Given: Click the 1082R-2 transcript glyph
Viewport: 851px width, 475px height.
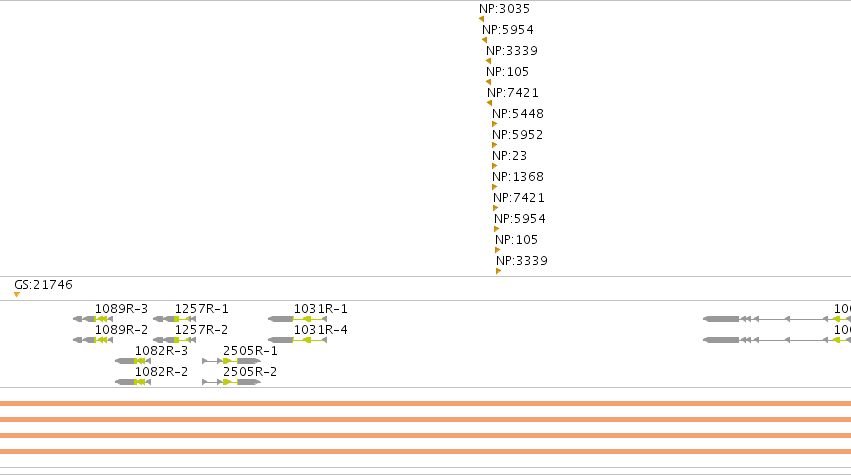Looking at the screenshot, I should (133, 382).
